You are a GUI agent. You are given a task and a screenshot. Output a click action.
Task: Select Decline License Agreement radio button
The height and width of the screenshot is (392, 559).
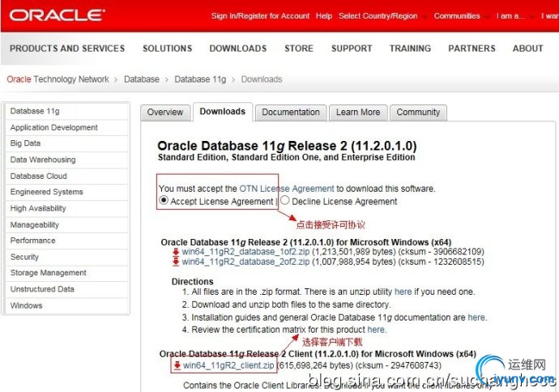pyautogui.click(x=285, y=201)
